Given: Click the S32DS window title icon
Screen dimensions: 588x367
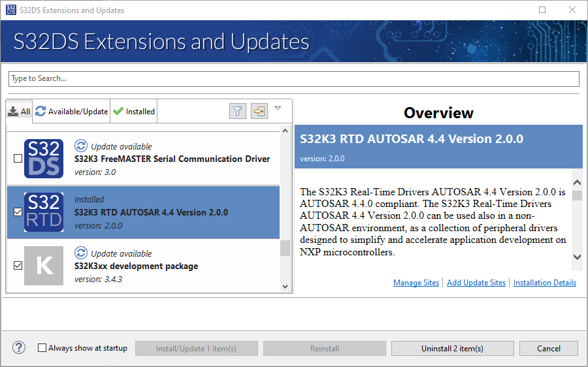Looking at the screenshot, I should point(11,10).
